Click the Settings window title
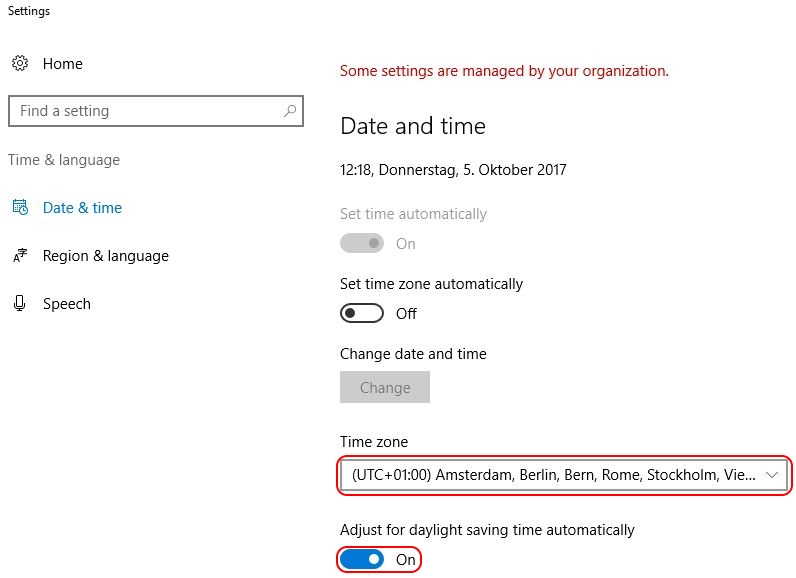This screenshot has width=796, height=578. (29, 11)
